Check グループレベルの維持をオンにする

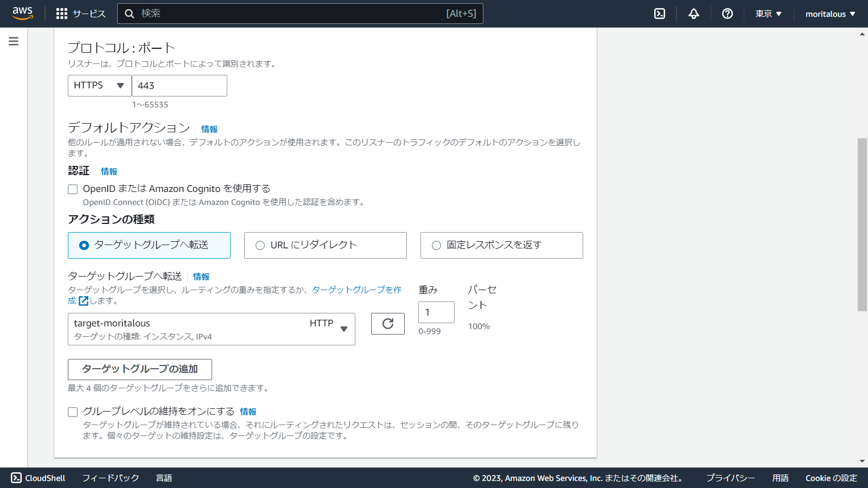[73, 412]
